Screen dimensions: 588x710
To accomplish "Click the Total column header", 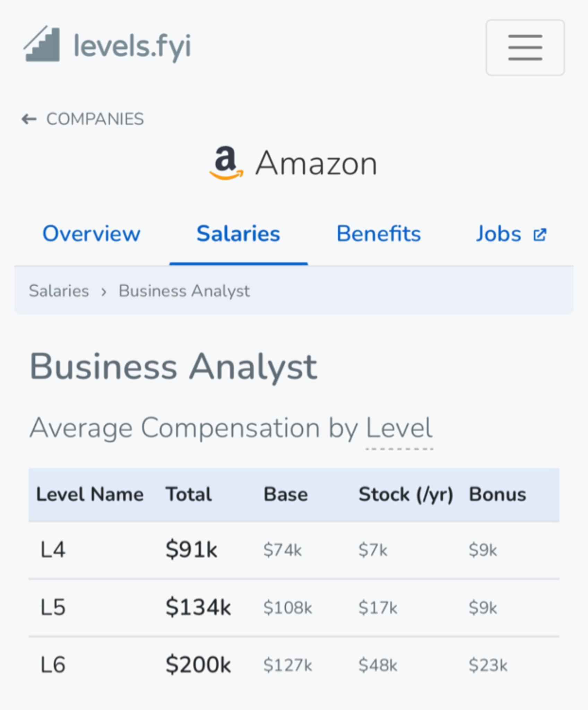I will tap(189, 494).
